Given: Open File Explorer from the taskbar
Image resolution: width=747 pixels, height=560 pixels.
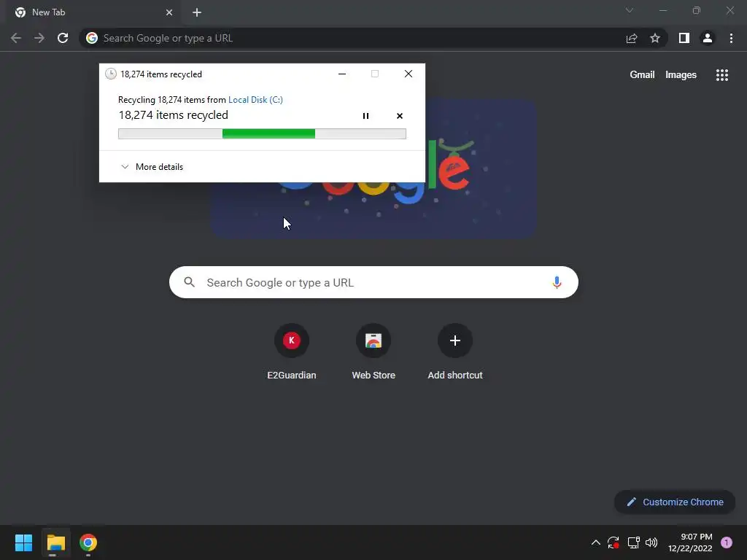Looking at the screenshot, I should point(55,542).
